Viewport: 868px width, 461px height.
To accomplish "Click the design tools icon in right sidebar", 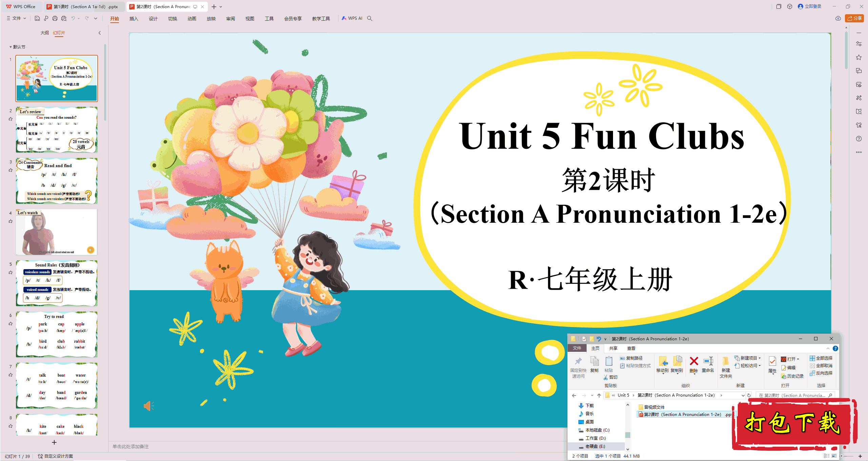I will pos(859,98).
